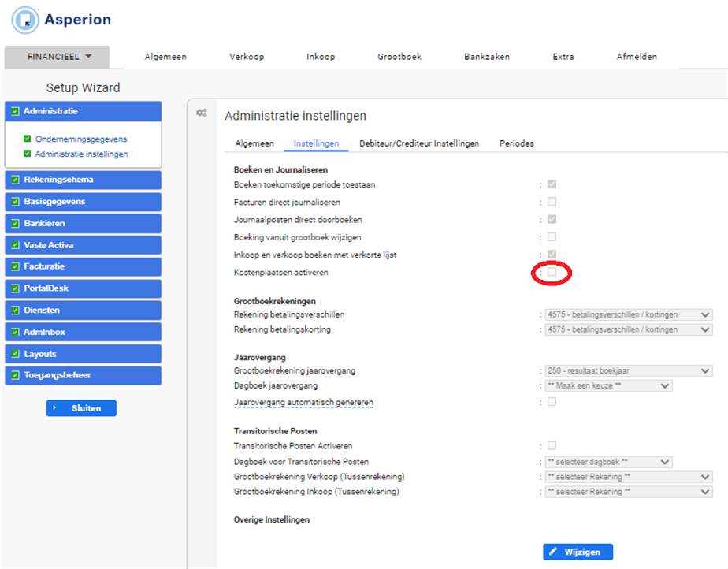Expand the Diensten wizard section
Viewport: 728px width, 569px height.
(83, 311)
